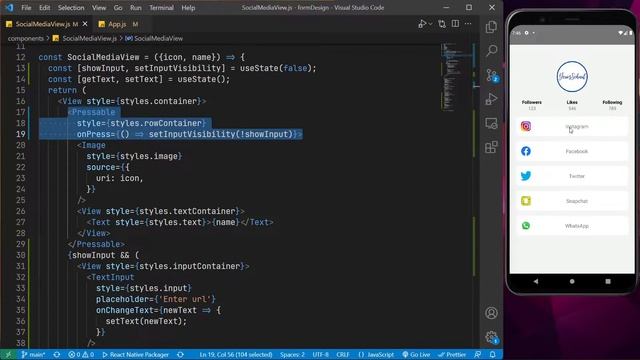Open the View menu
Screen dimensions: 640x360
99,8
